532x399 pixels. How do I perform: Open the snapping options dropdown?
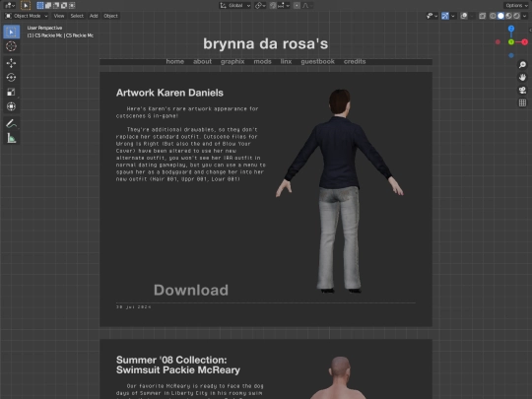point(284,6)
